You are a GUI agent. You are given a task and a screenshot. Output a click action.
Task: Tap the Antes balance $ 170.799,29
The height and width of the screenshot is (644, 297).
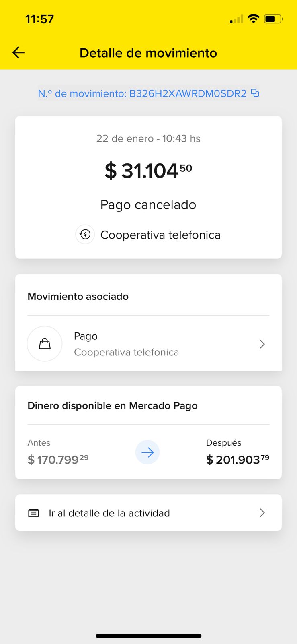point(58,460)
